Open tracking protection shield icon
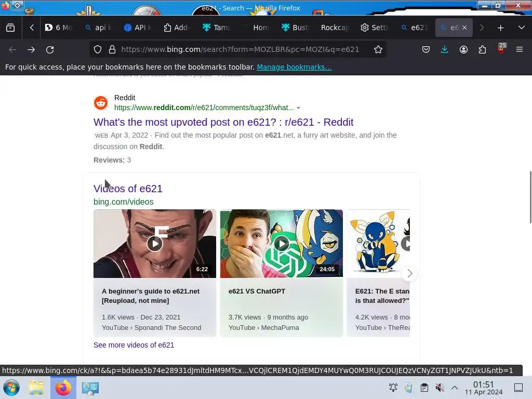Viewport: 532px width, 399px height. [x=98, y=49]
